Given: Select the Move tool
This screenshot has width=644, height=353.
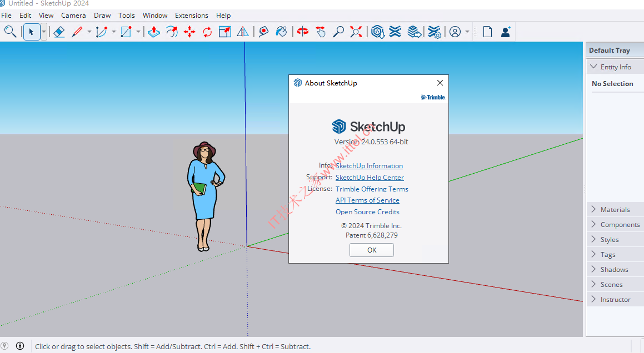Looking at the screenshot, I should [189, 32].
